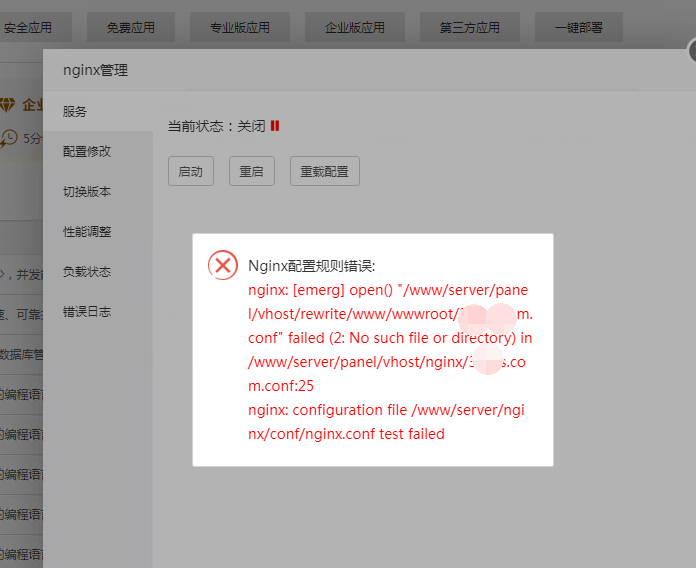Open the 一键部署 tab
Viewport: 696px width, 568px height.
578,28
